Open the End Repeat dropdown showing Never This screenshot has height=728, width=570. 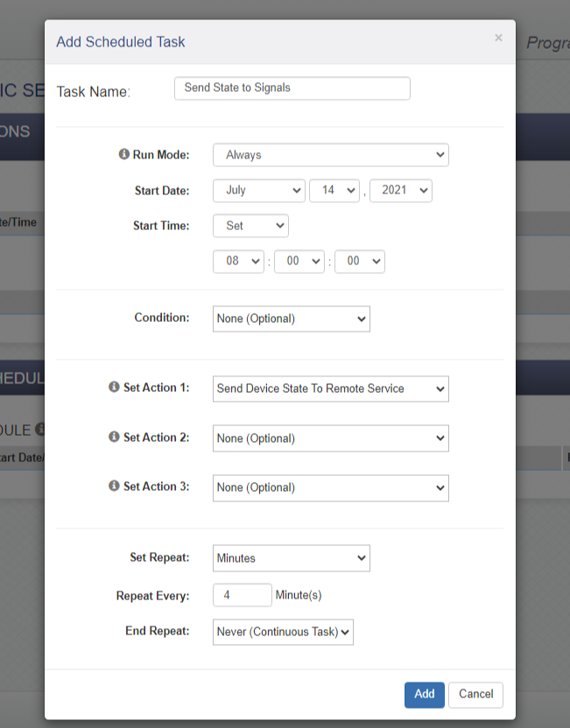pyautogui.click(x=283, y=632)
